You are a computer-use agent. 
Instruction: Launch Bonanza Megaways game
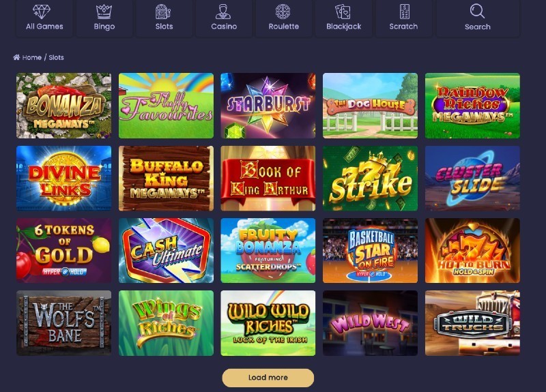pos(63,106)
